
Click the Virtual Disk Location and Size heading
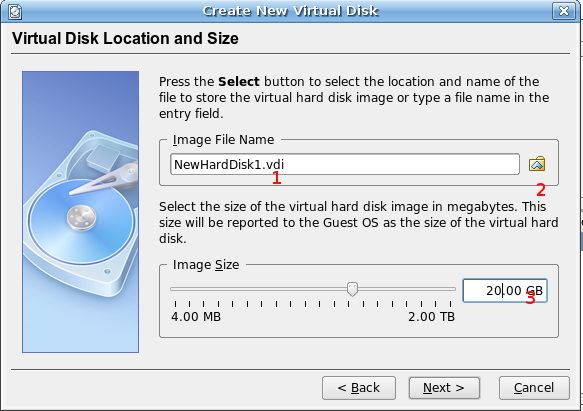point(125,38)
